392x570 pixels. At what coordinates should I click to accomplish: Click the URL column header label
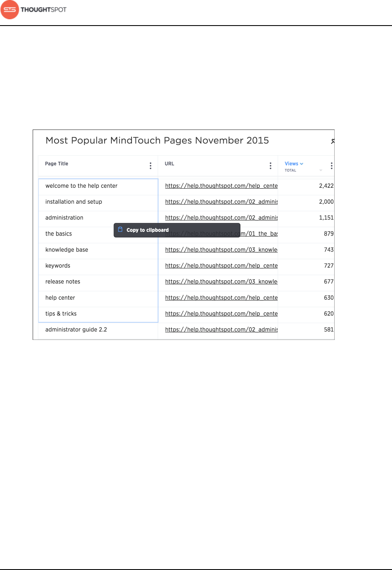[x=169, y=164]
